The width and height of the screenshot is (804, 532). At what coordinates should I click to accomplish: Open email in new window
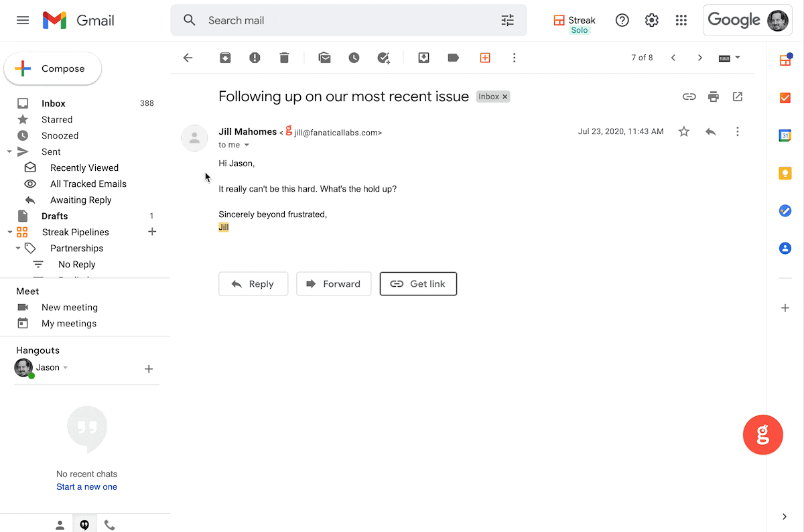[x=738, y=96]
